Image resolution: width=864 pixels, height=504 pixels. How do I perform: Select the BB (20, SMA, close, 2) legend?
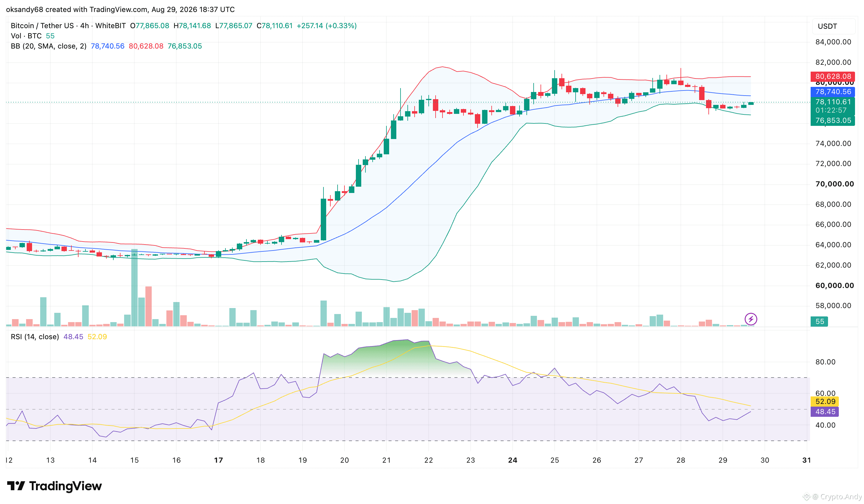tap(48, 46)
